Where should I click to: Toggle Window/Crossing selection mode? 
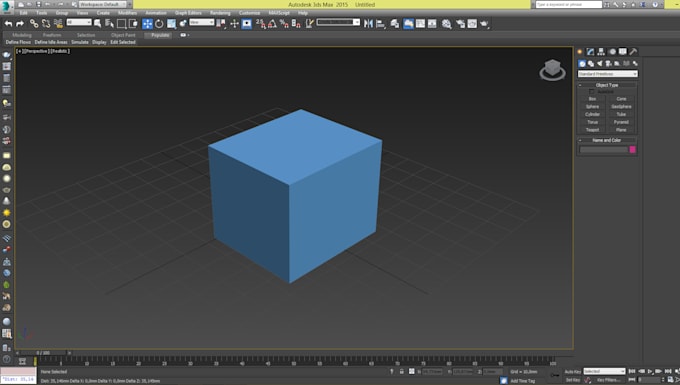point(134,23)
